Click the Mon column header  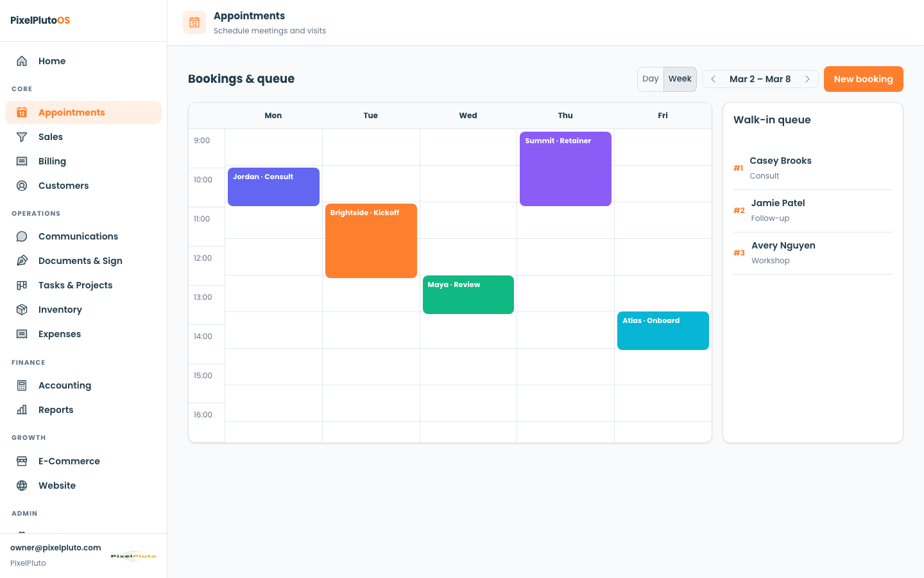273,116
